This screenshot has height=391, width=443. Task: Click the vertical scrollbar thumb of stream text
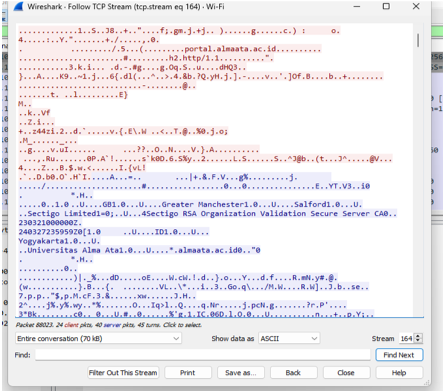click(418, 40)
